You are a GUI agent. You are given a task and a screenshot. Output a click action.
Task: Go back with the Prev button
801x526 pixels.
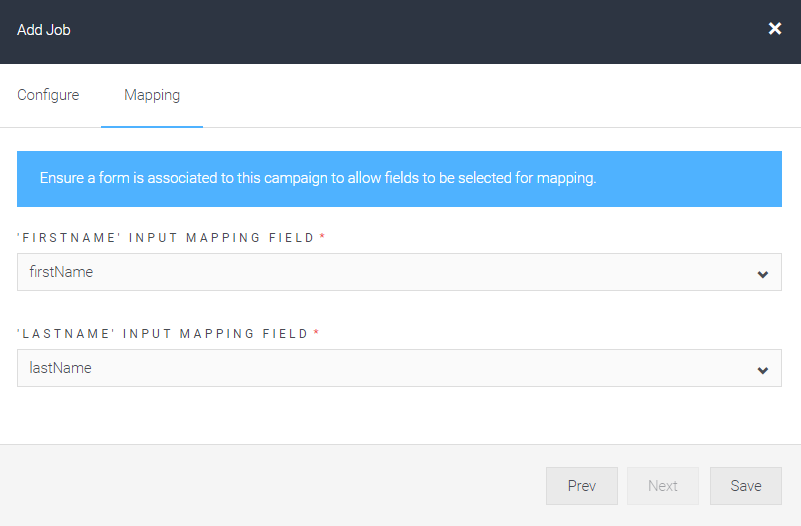coord(581,486)
